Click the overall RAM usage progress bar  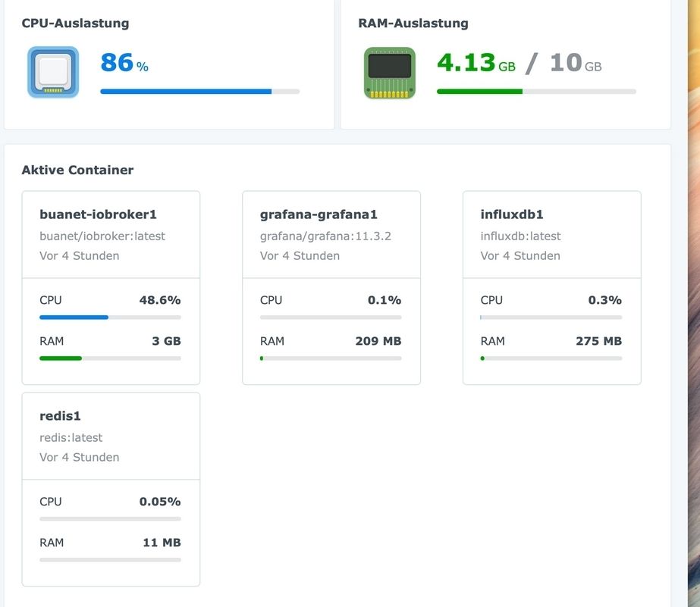pos(537,92)
